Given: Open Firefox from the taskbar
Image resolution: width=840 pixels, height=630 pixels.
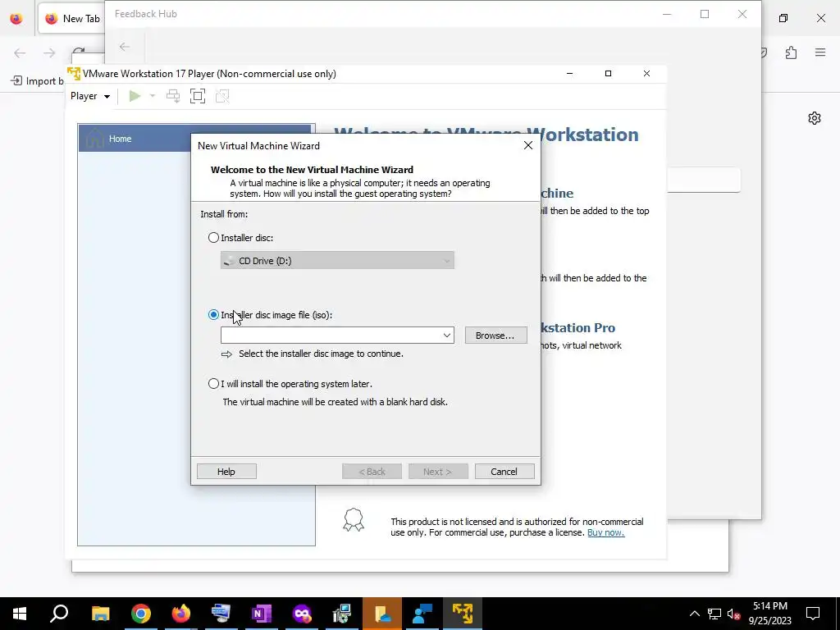Looking at the screenshot, I should tap(181, 614).
